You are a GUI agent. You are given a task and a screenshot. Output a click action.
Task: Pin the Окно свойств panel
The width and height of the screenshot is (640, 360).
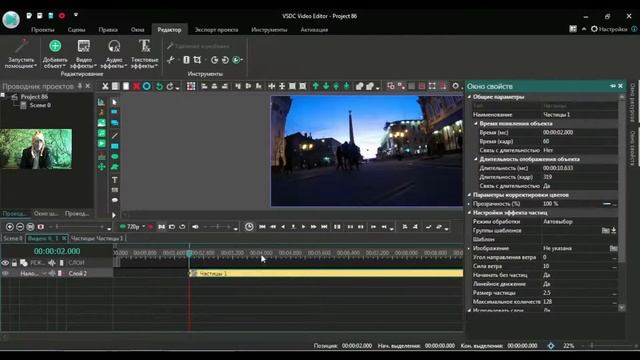(613, 86)
